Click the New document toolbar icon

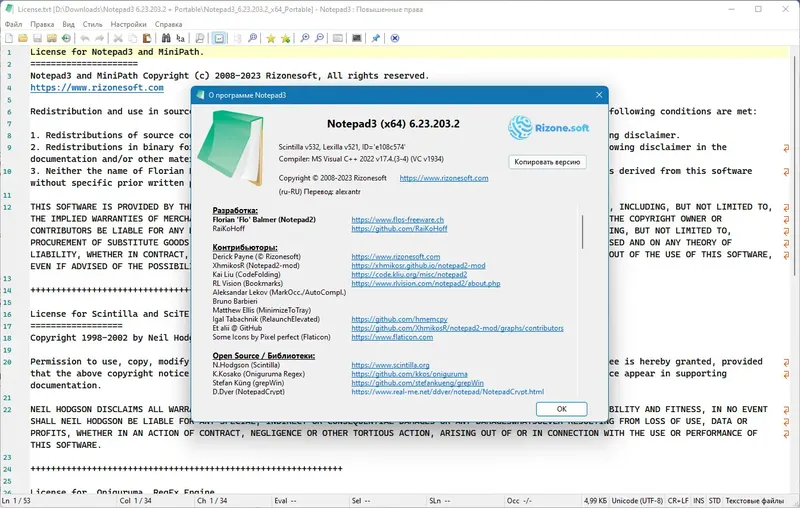click(9, 38)
